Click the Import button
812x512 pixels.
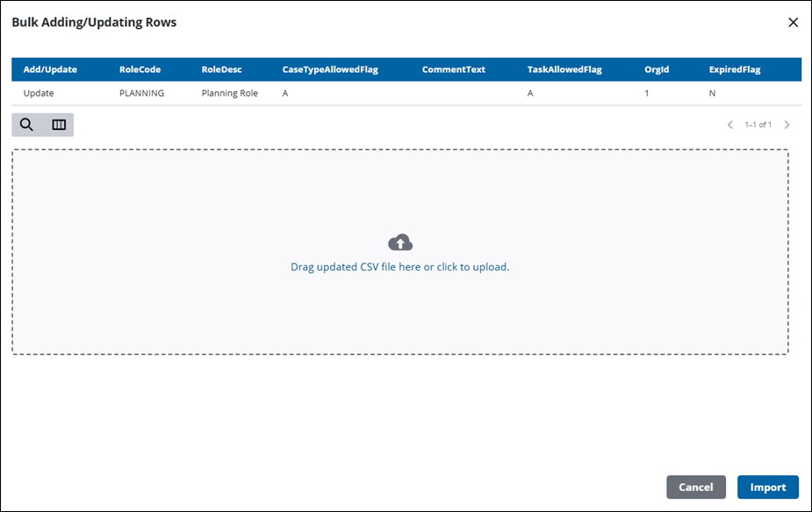click(767, 487)
